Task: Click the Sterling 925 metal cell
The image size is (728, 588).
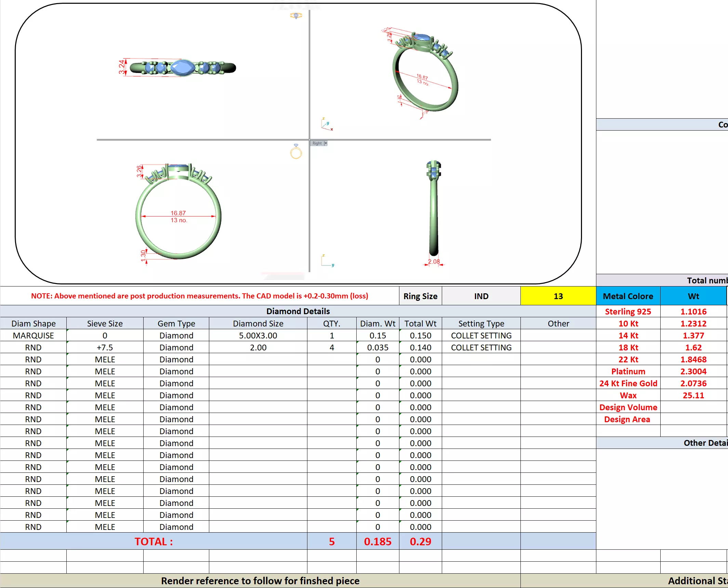Action: point(628,311)
